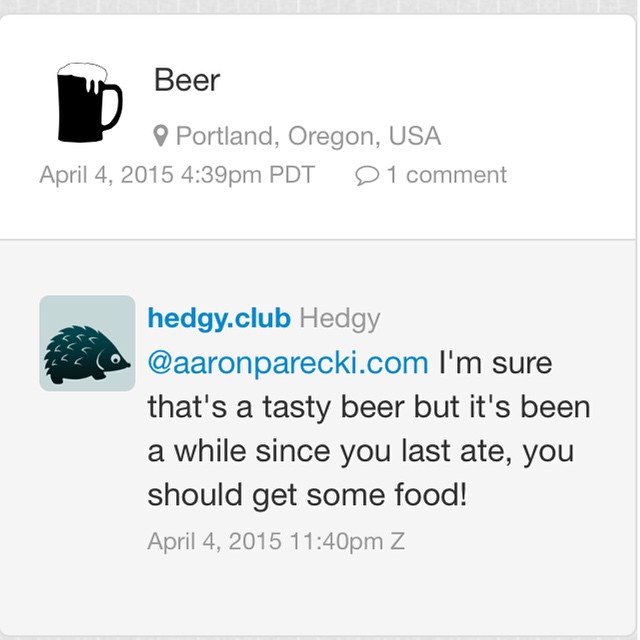This screenshot has height=640, width=640.
Task: Click the location pin icon beside Portland
Action: point(161,136)
